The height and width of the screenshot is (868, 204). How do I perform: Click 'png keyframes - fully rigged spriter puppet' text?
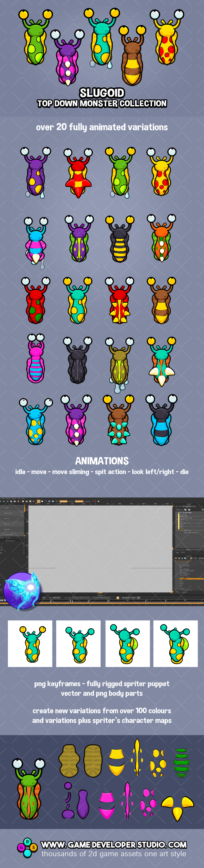click(102, 684)
